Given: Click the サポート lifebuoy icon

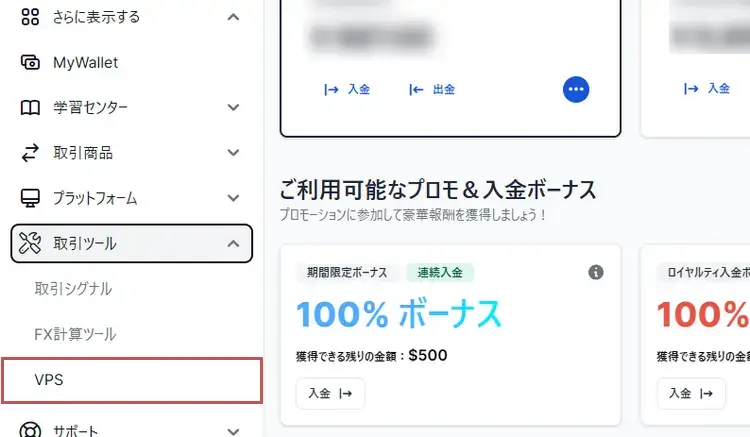Looking at the screenshot, I should pyautogui.click(x=30, y=429).
